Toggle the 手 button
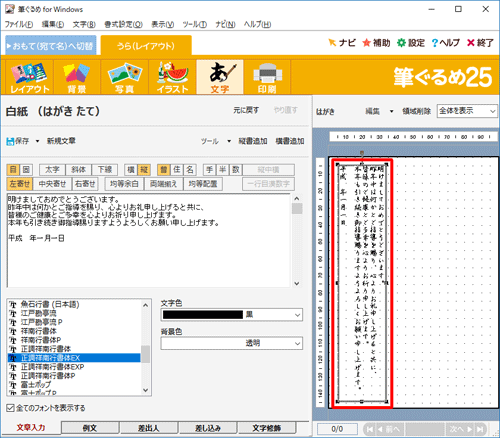The width and height of the screenshot is (500, 438). click(x=209, y=170)
